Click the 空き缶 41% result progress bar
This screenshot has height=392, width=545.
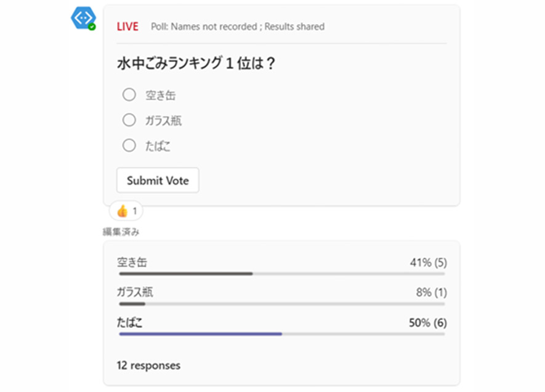pyautogui.click(x=281, y=273)
